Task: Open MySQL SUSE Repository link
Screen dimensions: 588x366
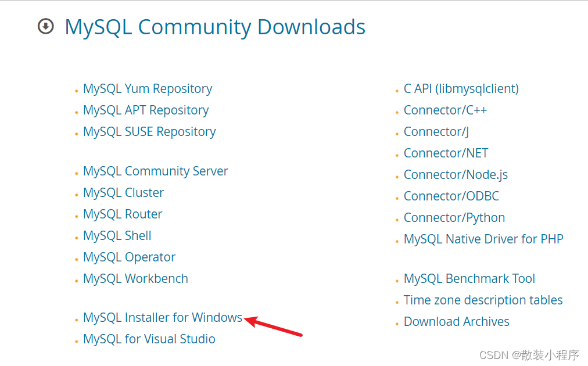Action: (x=150, y=132)
